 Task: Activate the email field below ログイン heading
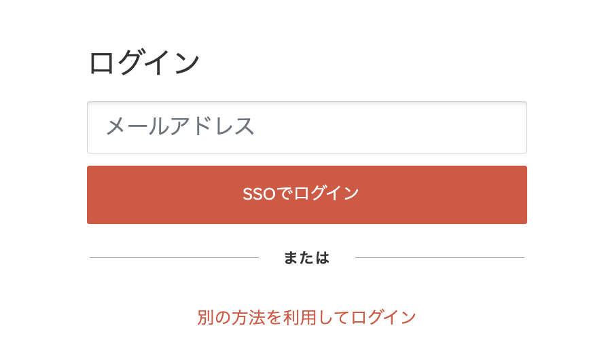pyautogui.click(x=307, y=128)
